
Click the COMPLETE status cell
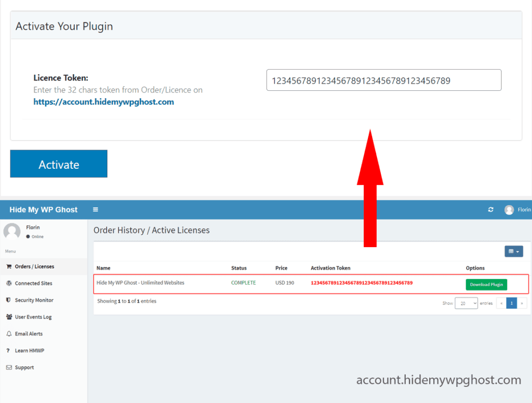[x=243, y=283]
